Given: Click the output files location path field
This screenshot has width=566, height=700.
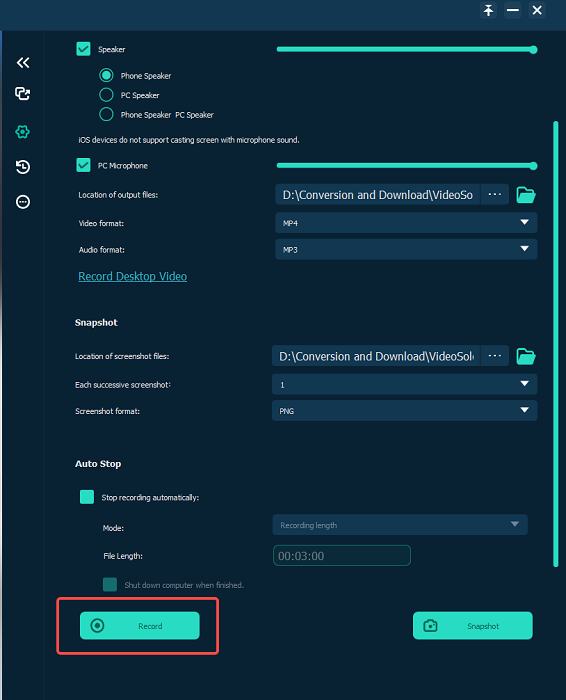Looking at the screenshot, I should pos(378,195).
